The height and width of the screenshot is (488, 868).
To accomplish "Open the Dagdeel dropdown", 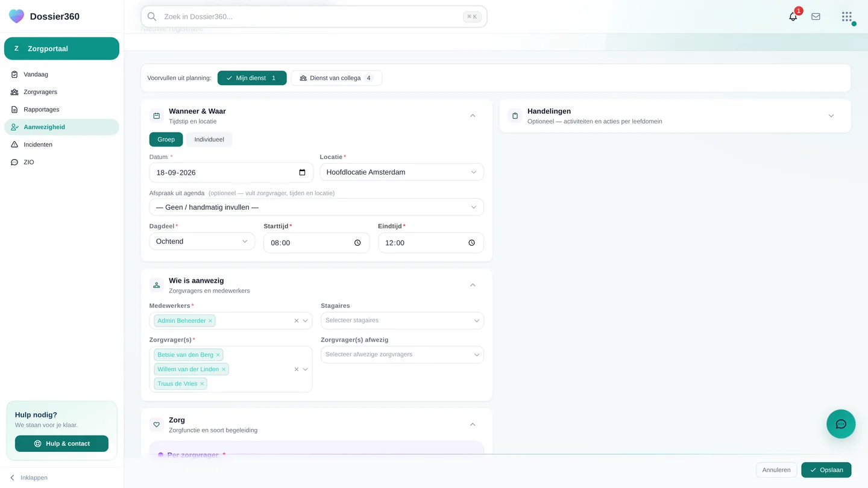I will pyautogui.click(x=202, y=242).
